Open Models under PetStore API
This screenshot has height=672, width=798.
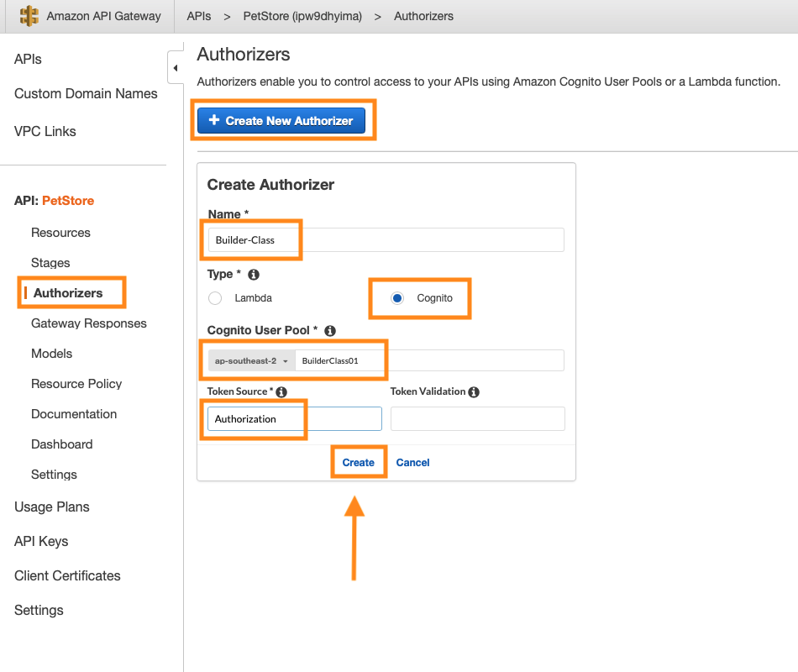point(52,354)
